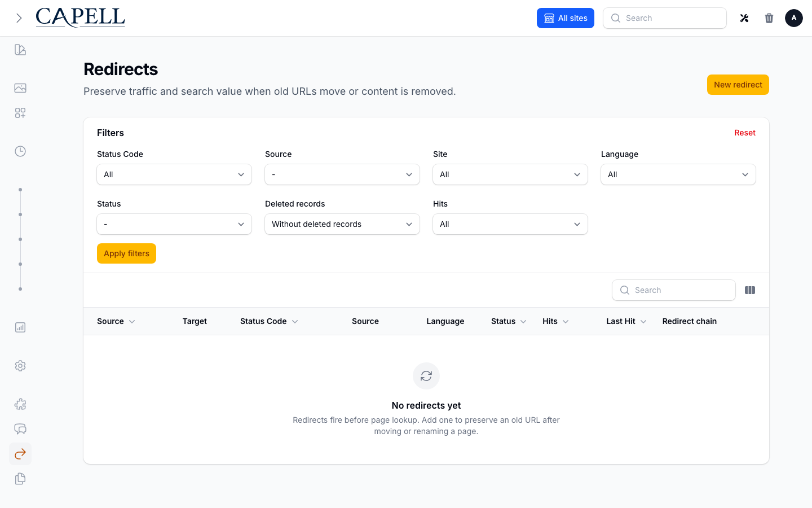
Task: Open the clock history icon in sidebar
Action: (x=20, y=151)
